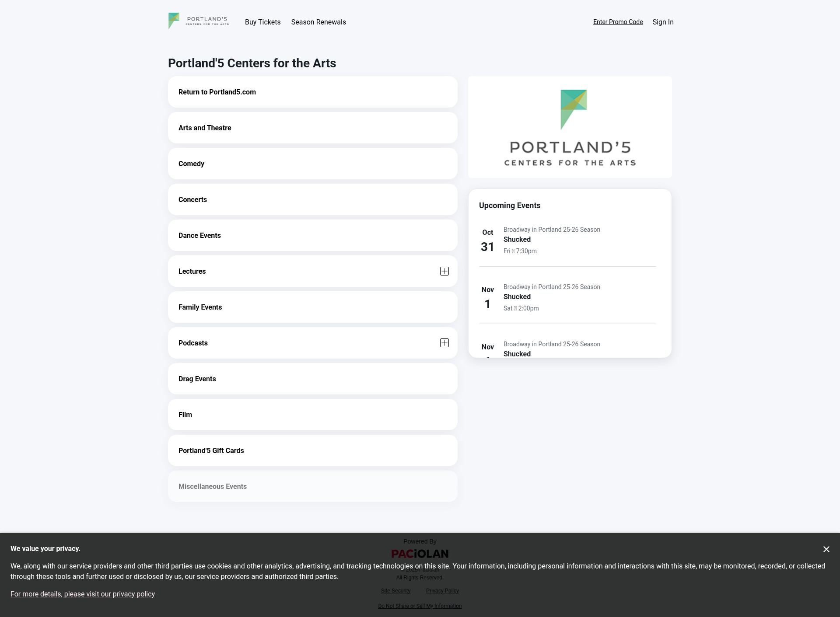Open the Dance Events category

click(x=313, y=235)
